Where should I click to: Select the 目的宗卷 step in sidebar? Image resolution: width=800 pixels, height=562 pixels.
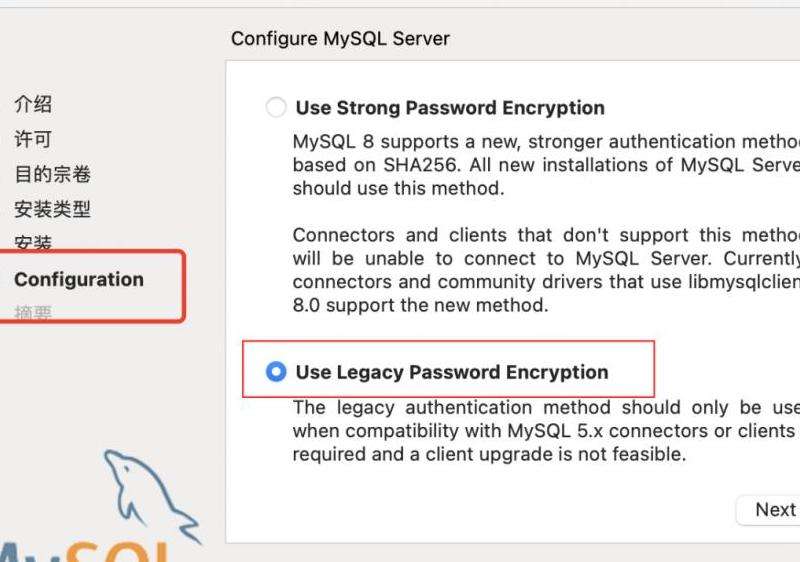pyautogui.click(x=53, y=174)
